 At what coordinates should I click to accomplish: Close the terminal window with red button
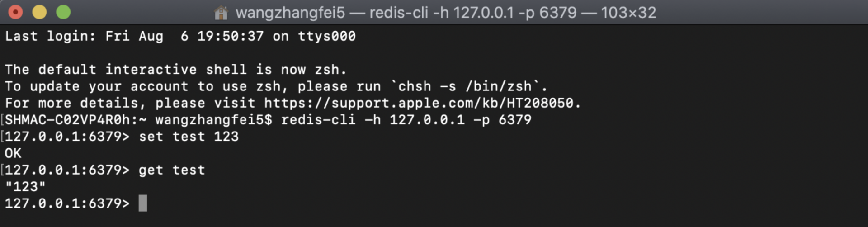point(16,12)
